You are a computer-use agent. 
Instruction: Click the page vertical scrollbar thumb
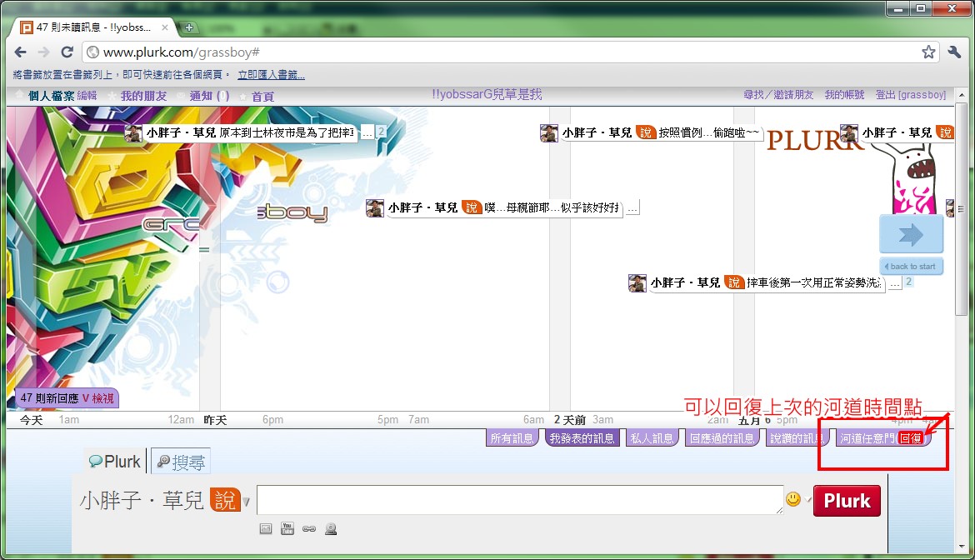[x=962, y=209]
